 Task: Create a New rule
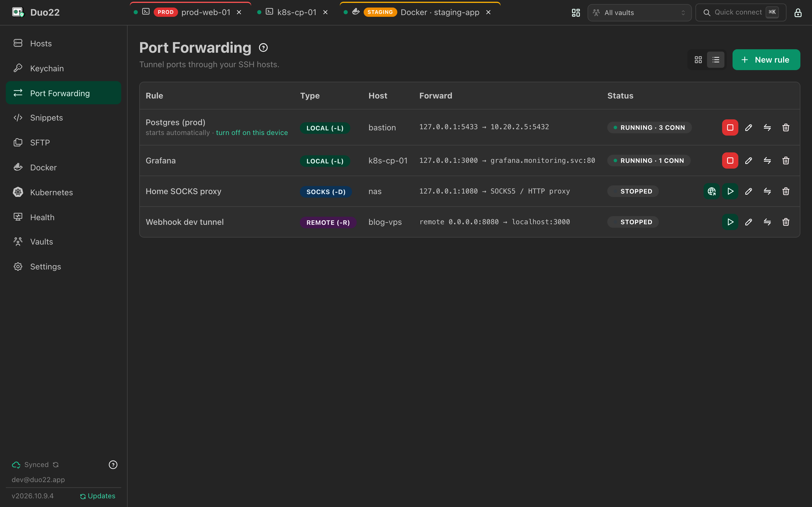coord(766,60)
